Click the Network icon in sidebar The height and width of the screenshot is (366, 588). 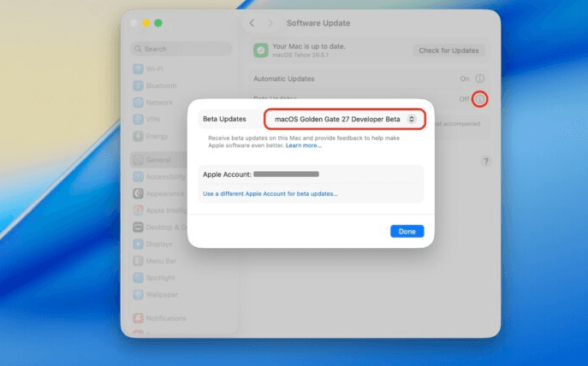tap(138, 103)
